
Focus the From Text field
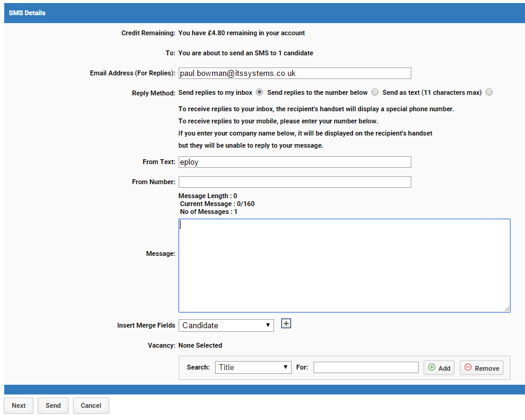(x=295, y=162)
